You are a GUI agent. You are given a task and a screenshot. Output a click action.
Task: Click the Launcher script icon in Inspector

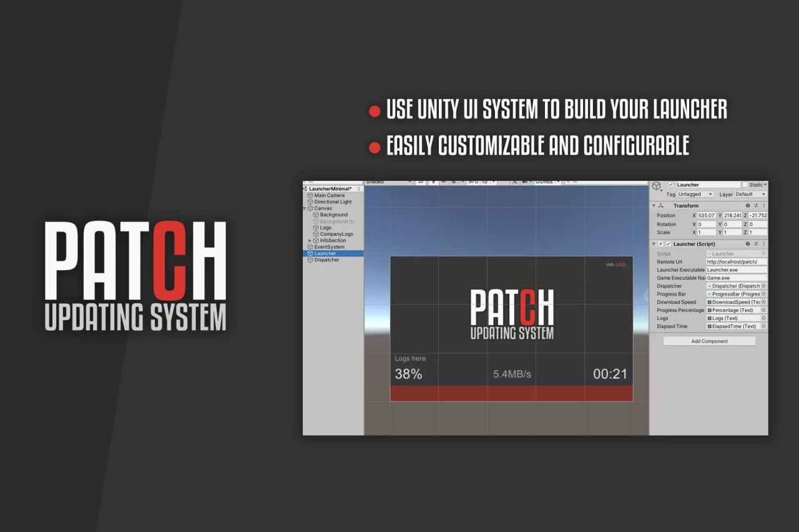click(660, 243)
